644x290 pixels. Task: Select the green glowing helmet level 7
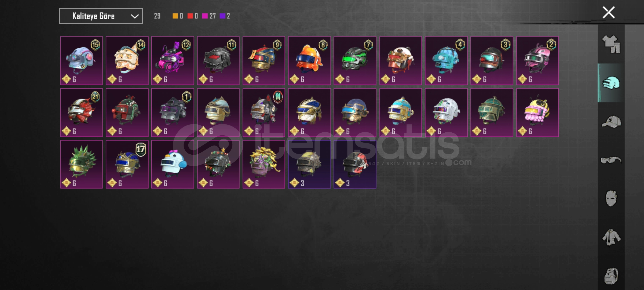355,61
